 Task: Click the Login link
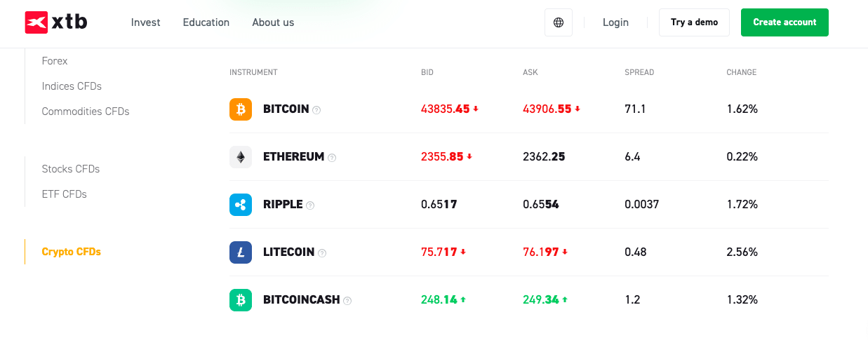[615, 22]
